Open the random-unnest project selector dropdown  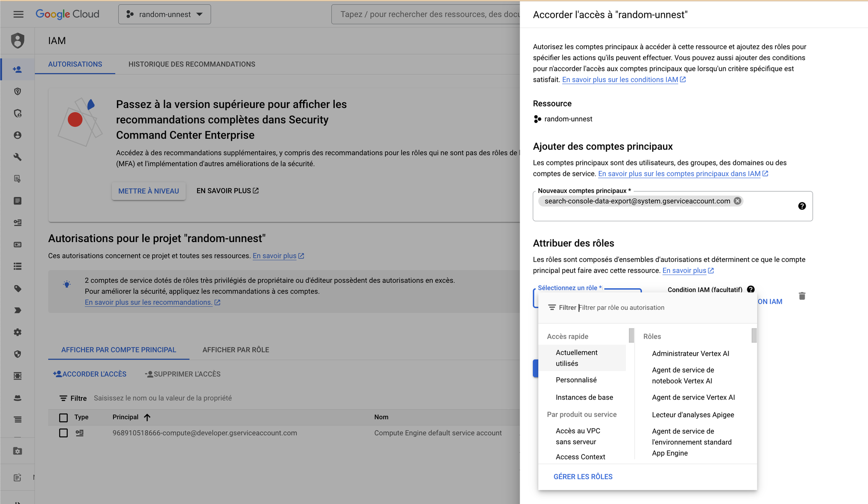pyautogui.click(x=164, y=14)
